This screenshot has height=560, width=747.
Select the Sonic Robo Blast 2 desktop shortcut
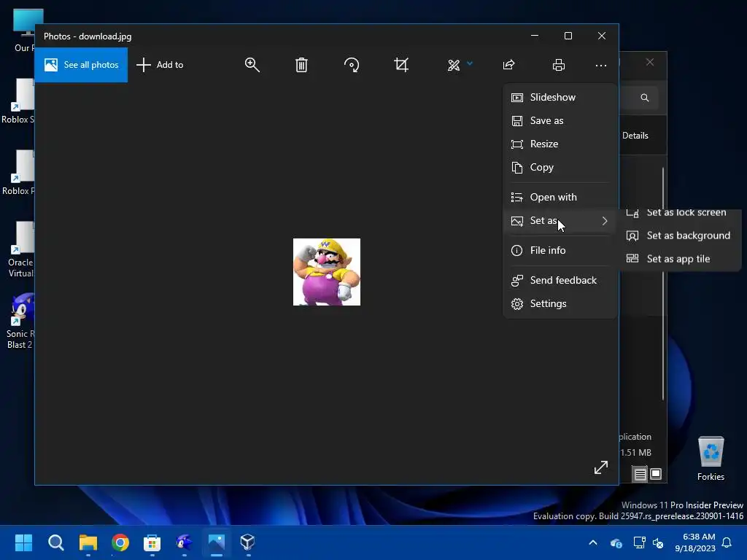pyautogui.click(x=20, y=322)
